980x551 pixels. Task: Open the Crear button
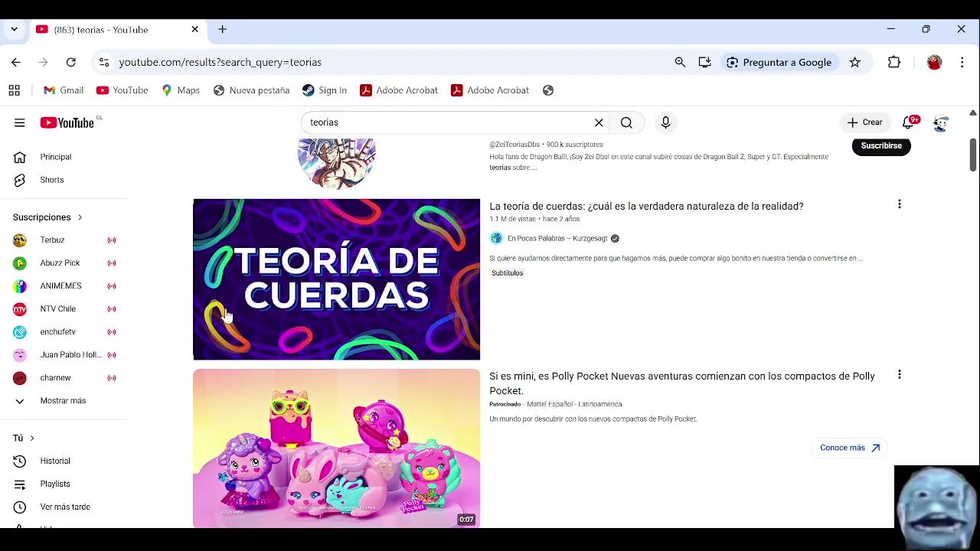point(864,122)
